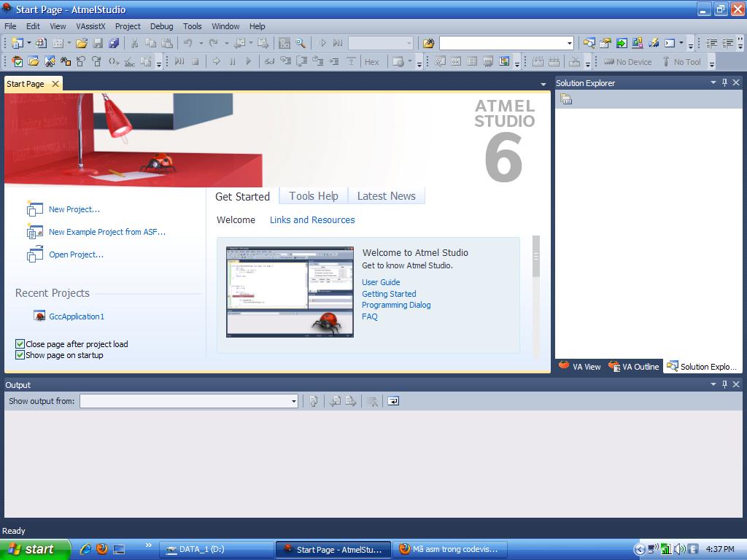The width and height of the screenshot is (747, 560).
Task: Click the Windows start button
Action: 34,549
